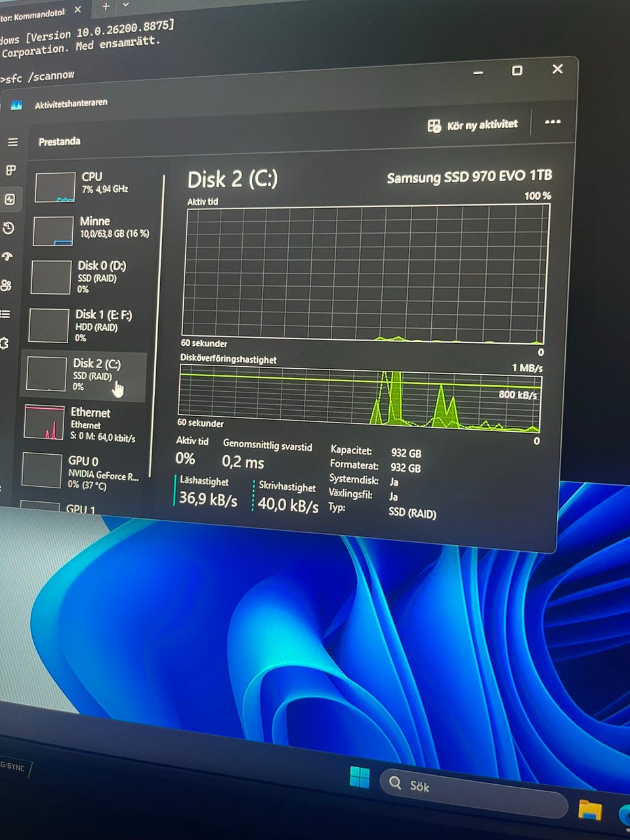
Task: Select the Performance page icon in sidebar
Action: (10, 199)
